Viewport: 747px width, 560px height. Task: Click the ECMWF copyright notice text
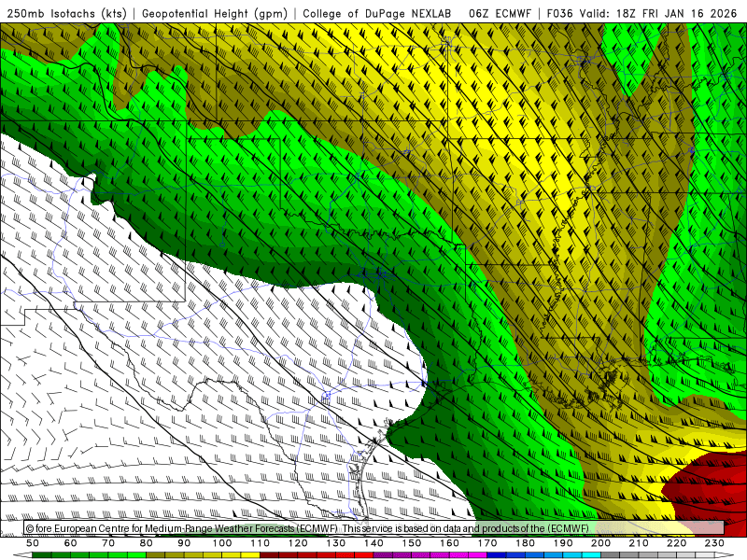307,528
